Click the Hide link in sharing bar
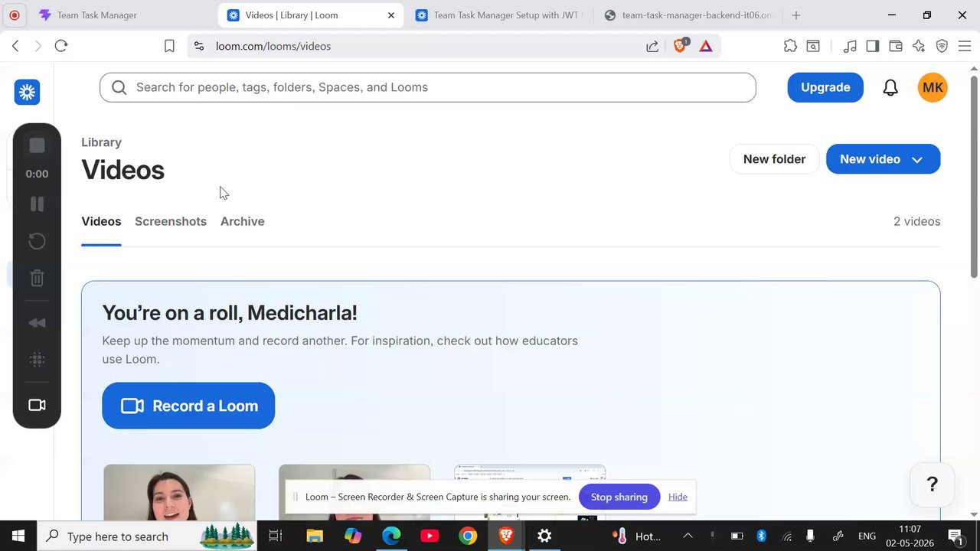Viewport: 980px width, 551px height. (x=678, y=497)
